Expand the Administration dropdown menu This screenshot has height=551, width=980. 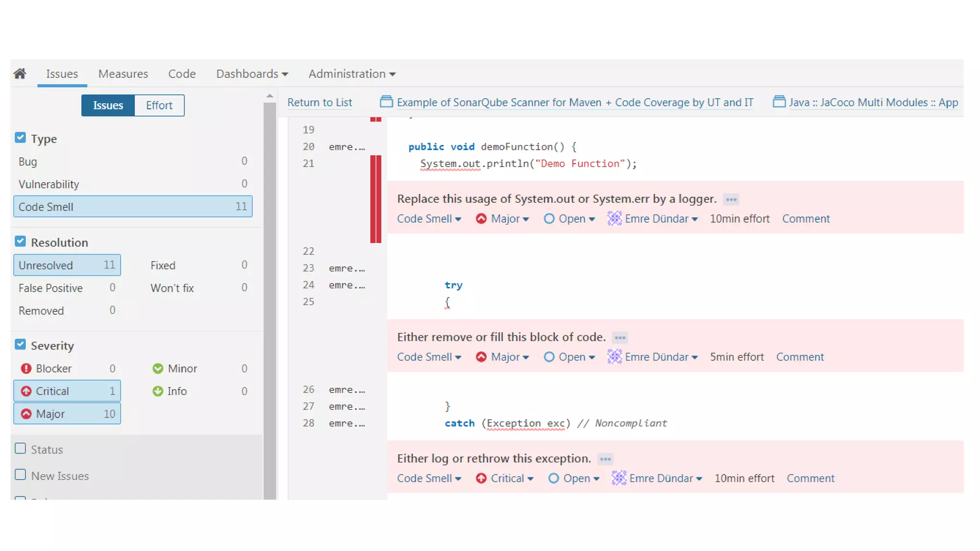352,74
